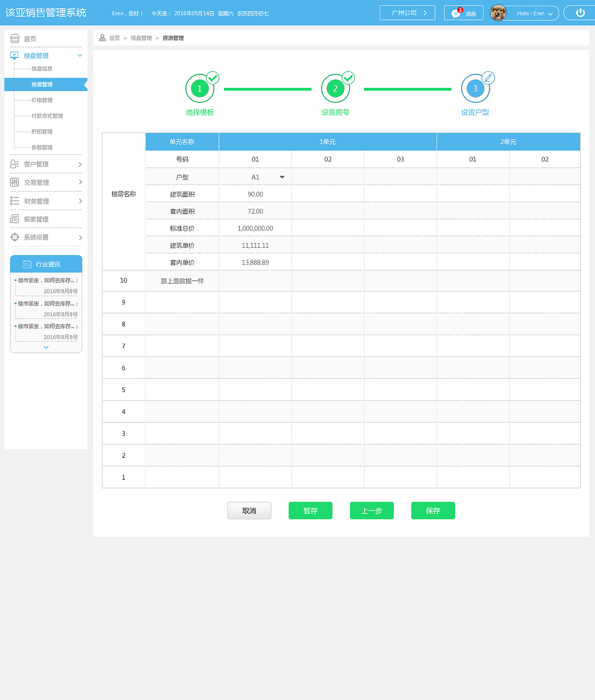595x700 pixels.
Task: Click the red notification badge 3
Action: [x=460, y=10]
